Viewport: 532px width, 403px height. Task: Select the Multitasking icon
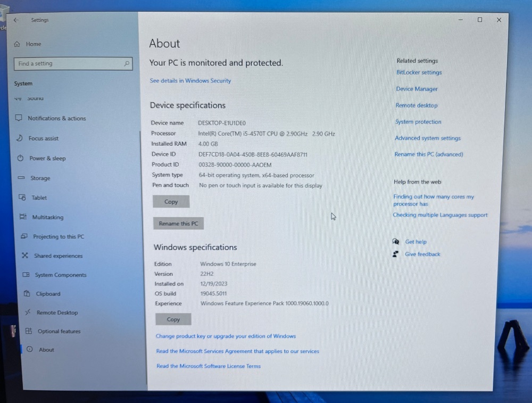click(23, 217)
